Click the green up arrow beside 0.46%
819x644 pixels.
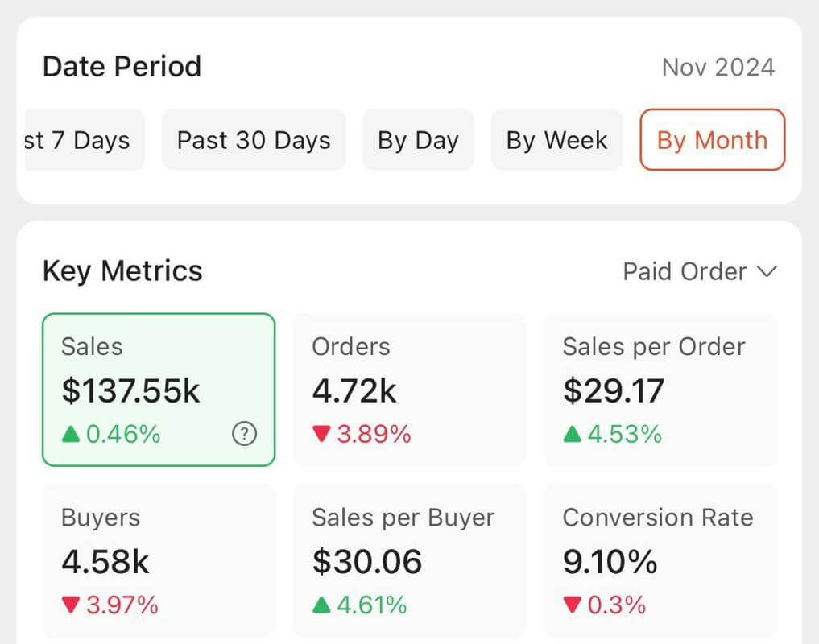pyautogui.click(x=72, y=433)
